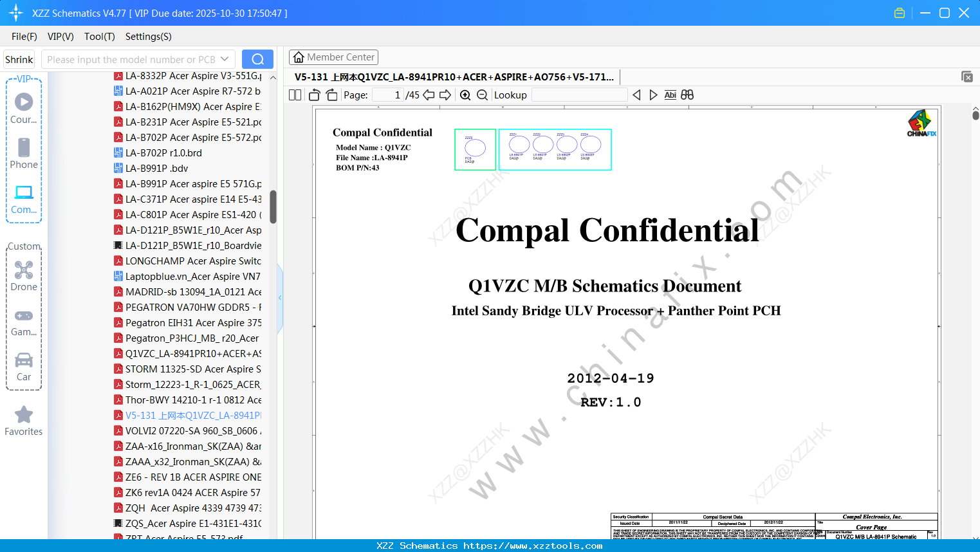This screenshot has width=980, height=552.
Task: Find previous lookup result triangle
Action: (636, 95)
